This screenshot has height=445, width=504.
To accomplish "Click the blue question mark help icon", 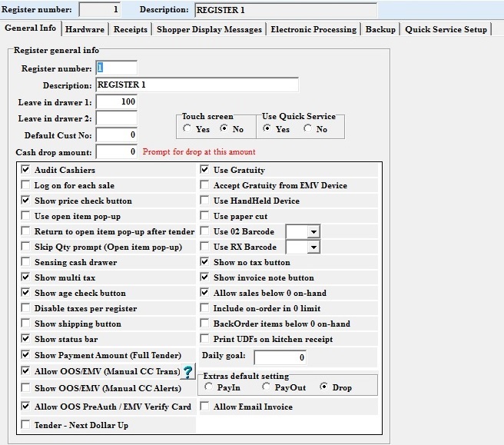I will 187,373.
